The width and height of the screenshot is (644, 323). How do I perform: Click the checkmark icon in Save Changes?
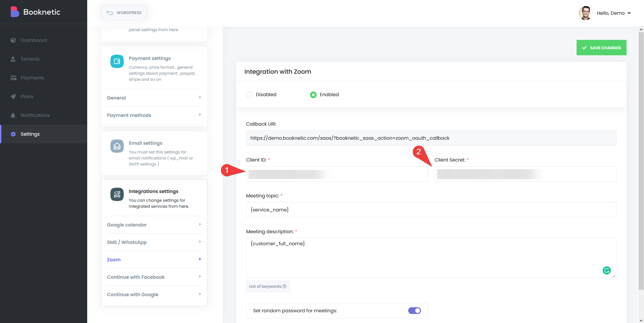click(584, 48)
